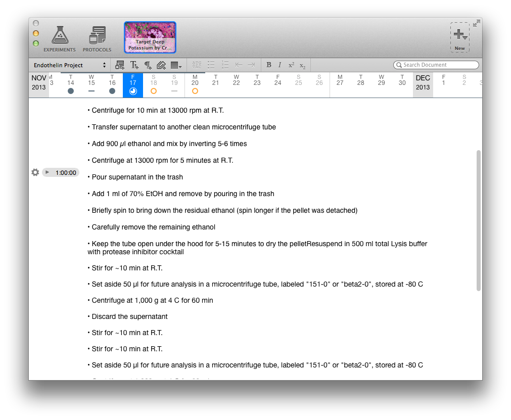Toggle subscript formatting
The width and height of the screenshot is (511, 420).
click(303, 66)
